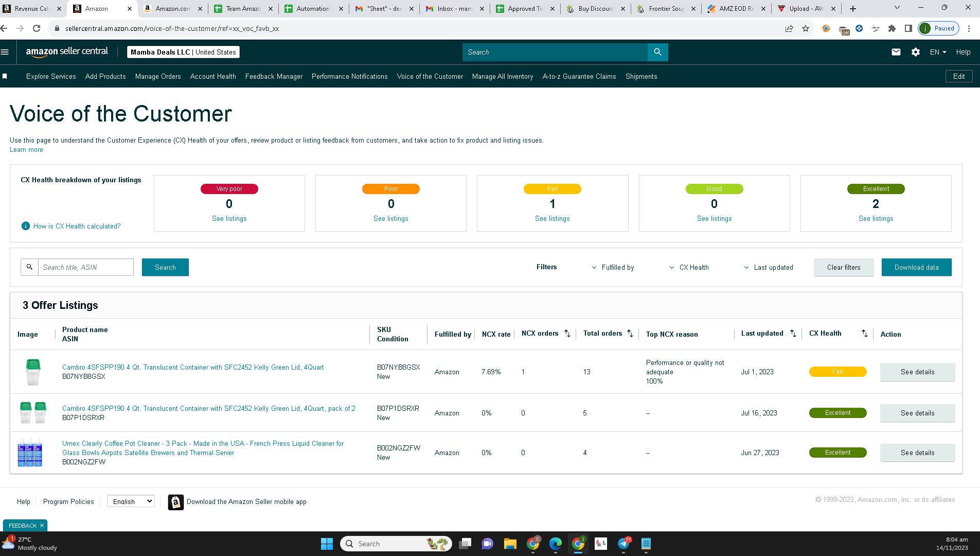See details for ASIN B07NYB8GSX
Viewport: 980px width, 556px height.
point(918,372)
